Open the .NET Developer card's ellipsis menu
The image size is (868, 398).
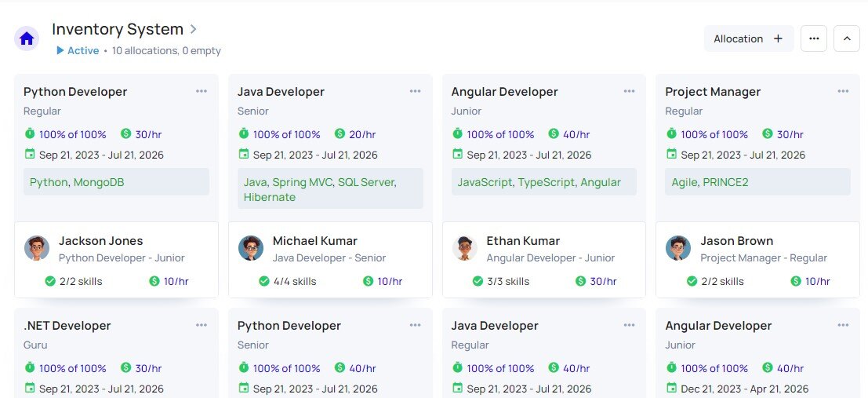202,325
